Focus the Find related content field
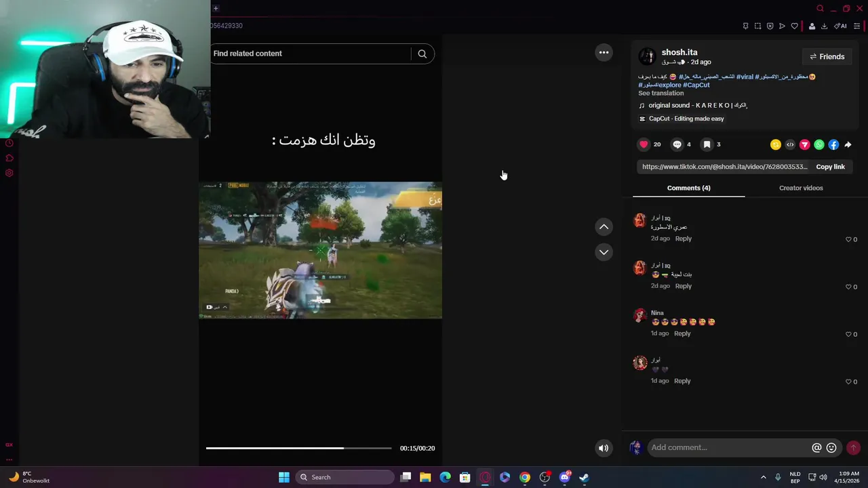Viewport: 868px width, 488px height. coord(311,54)
